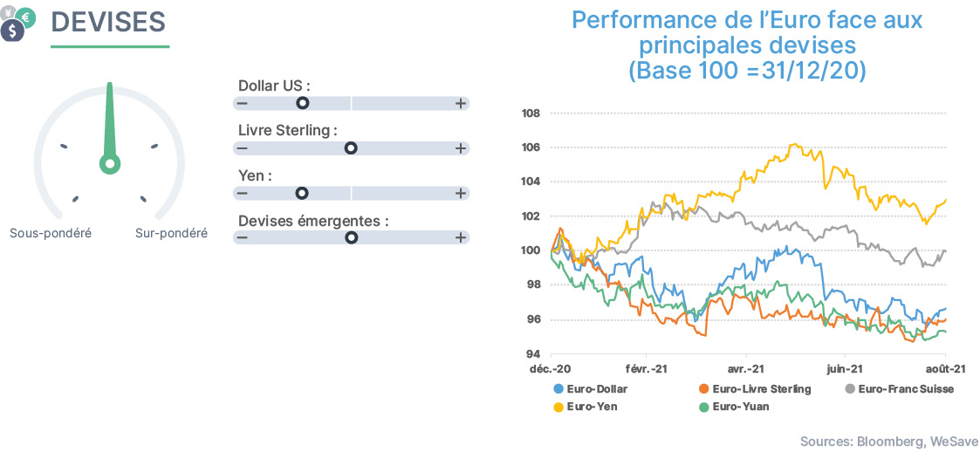Click the plus icon on Dollar US slider
980x452 pixels.
coord(461,104)
